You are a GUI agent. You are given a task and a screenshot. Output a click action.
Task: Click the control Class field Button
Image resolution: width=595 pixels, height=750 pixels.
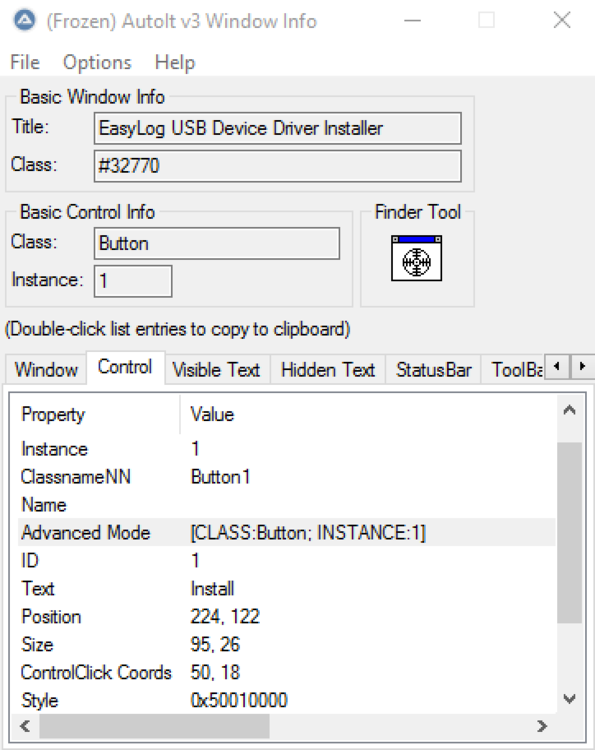point(217,243)
